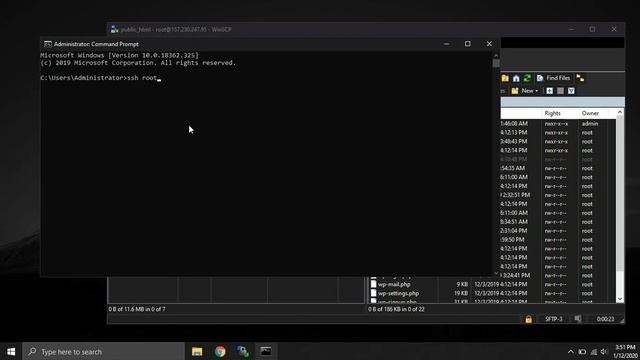This screenshot has height=360, width=640.
Task: Minimize the Command Prompt window
Action: click(x=447, y=44)
